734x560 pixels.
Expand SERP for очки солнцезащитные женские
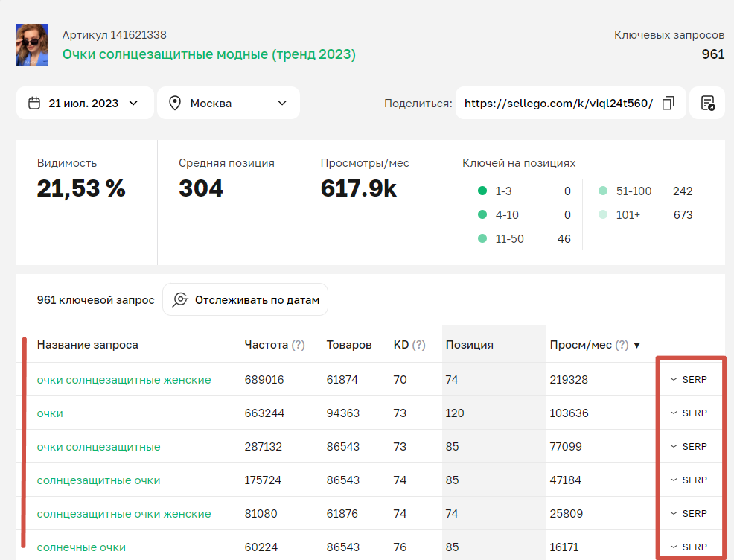coord(690,379)
